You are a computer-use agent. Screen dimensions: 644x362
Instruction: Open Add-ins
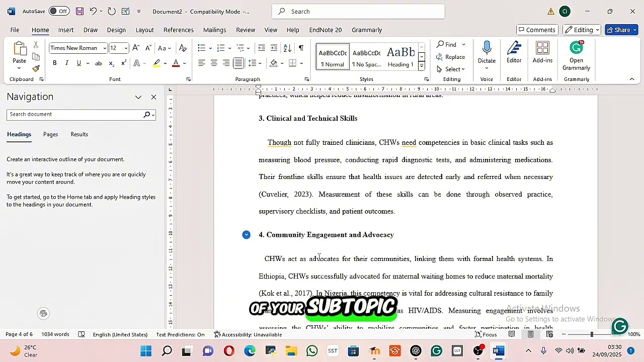(x=542, y=53)
